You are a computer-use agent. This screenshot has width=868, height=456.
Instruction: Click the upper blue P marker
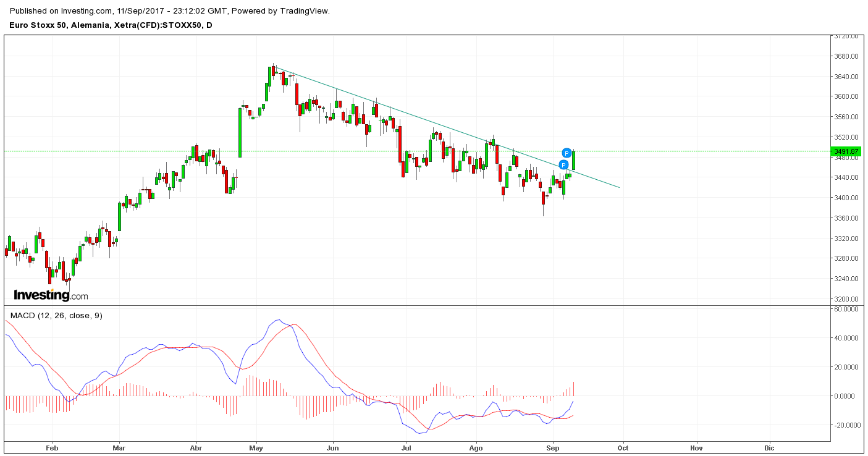(567, 153)
